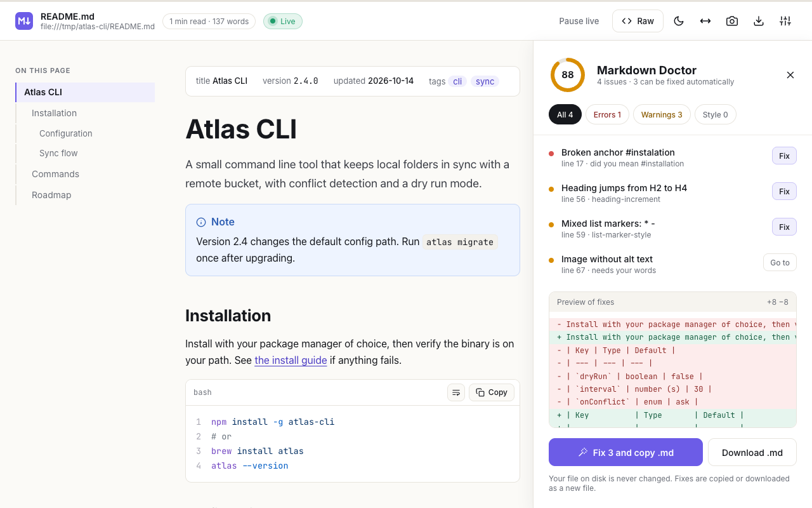Toggle full width arrows icon
Viewport: 812px width, 508px height.
point(705,21)
